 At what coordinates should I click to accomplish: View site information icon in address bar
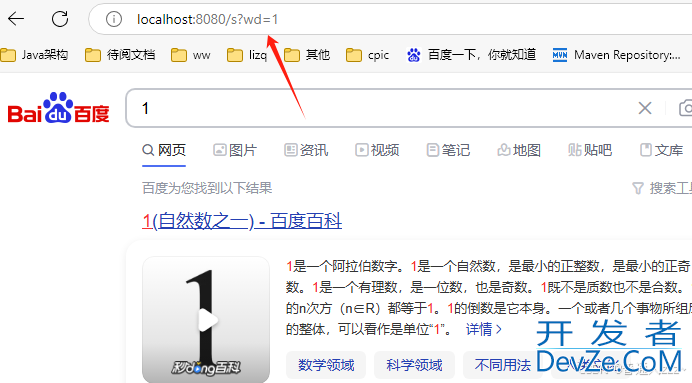113,19
